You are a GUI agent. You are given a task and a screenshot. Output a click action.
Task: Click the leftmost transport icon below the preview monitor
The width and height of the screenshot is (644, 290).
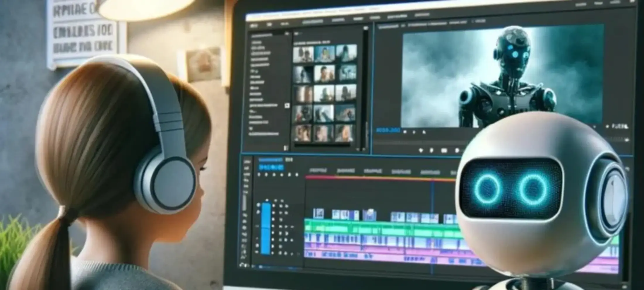click(x=421, y=151)
